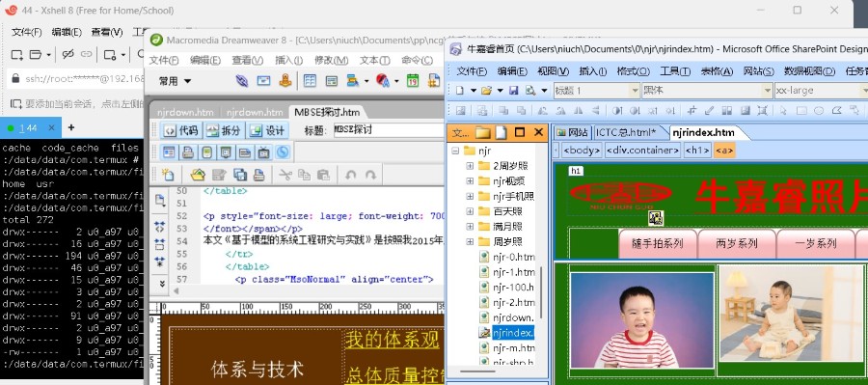Click Dreamweaver cut scissors icon
The width and height of the screenshot is (868, 385).
[x=285, y=175]
